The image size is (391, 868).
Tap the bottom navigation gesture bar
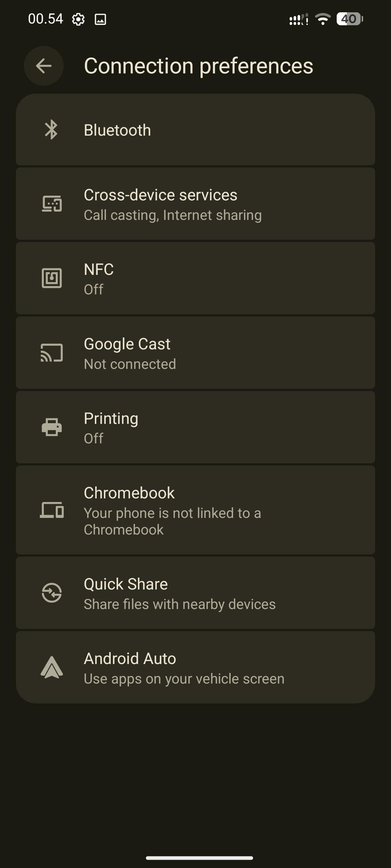(x=199, y=858)
